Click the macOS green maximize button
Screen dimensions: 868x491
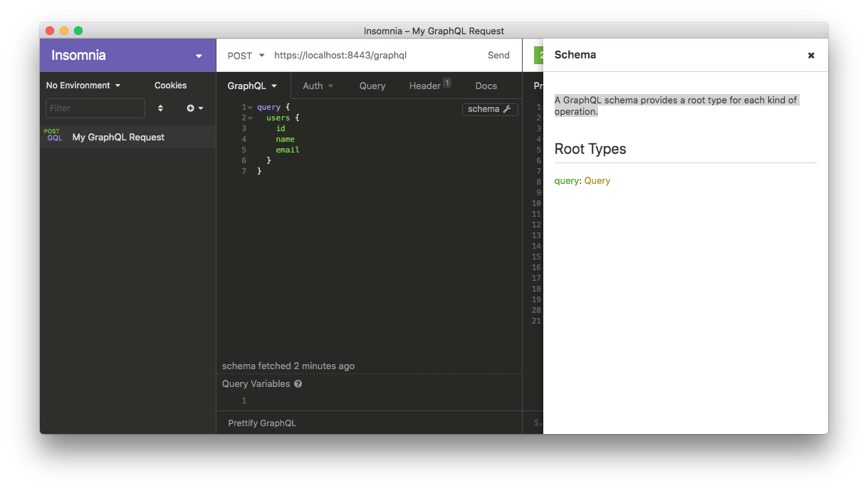tap(78, 31)
